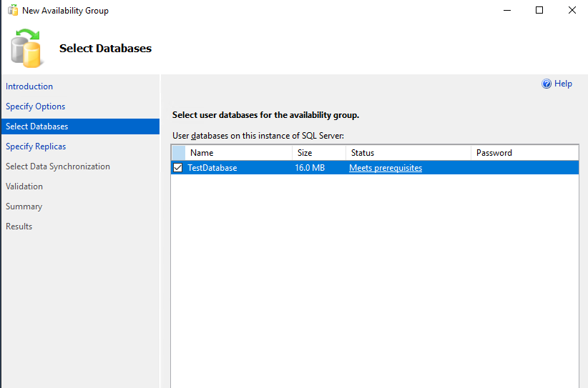The image size is (588, 388).
Task: Click the database wizard icon beside Select Databases
Action: pyautogui.click(x=26, y=49)
